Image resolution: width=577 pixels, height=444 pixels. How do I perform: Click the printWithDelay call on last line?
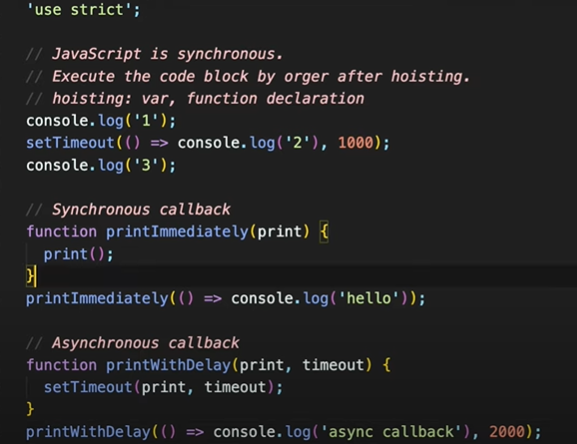pyautogui.click(x=88, y=432)
